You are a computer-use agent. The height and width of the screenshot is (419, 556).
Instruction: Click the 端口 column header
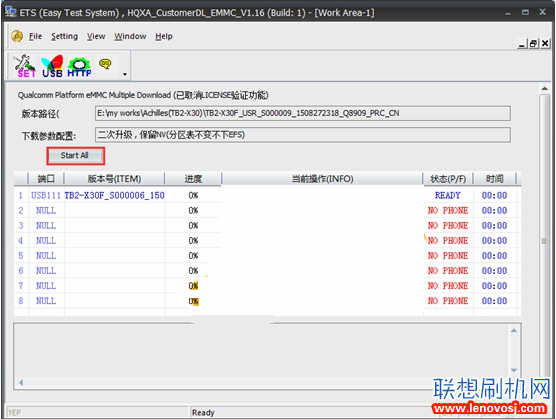(x=46, y=179)
